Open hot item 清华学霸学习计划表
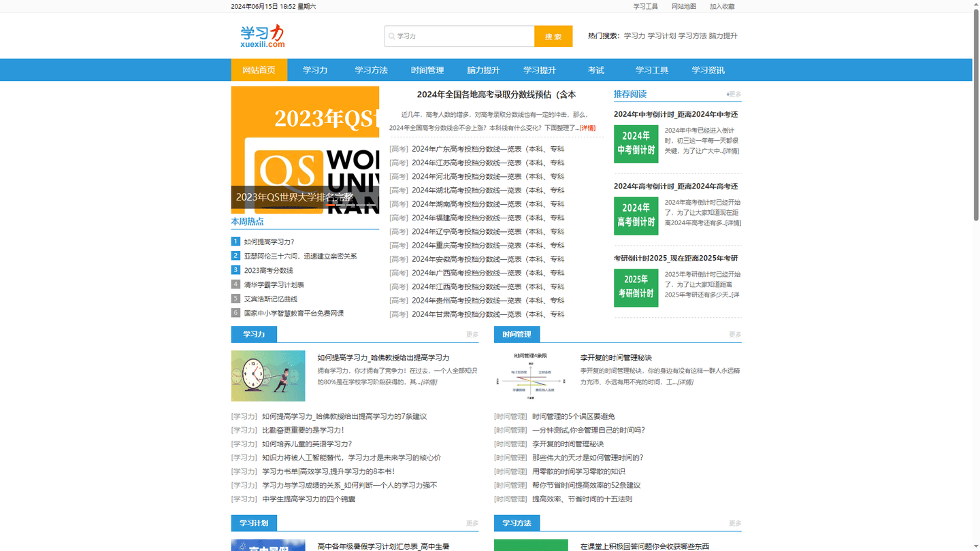980x551 pixels. point(274,284)
